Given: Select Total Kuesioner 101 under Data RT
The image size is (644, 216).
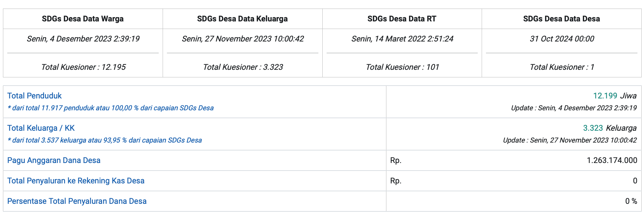Looking at the screenshot, I should point(402,67).
